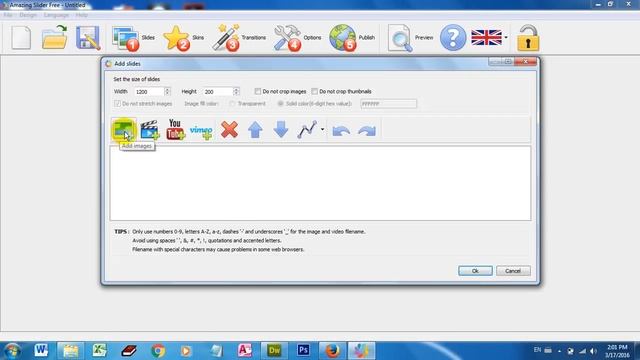The height and width of the screenshot is (360, 640).
Task: Add a Vimeo video slide
Action: 201,131
